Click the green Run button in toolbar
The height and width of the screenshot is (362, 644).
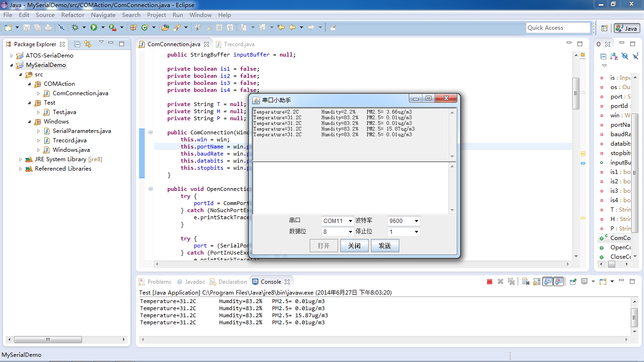pyautogui.click(x=94, y=28)
